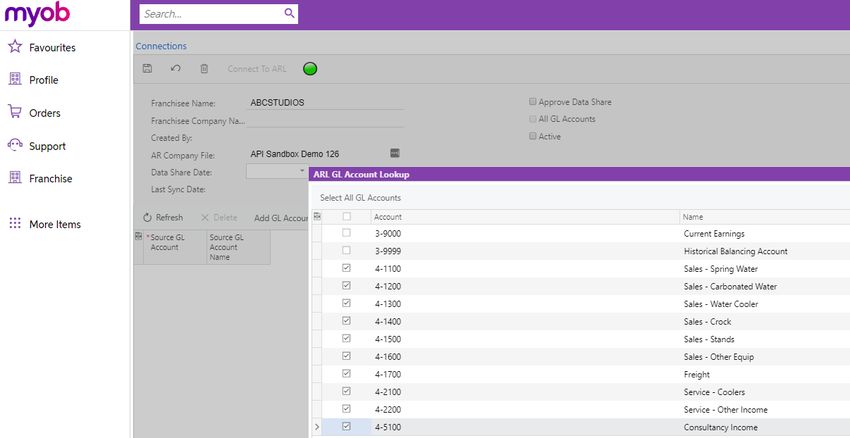Click the account cell 4-2100
The image size is (850, 438).
click(x=388, y=392)
